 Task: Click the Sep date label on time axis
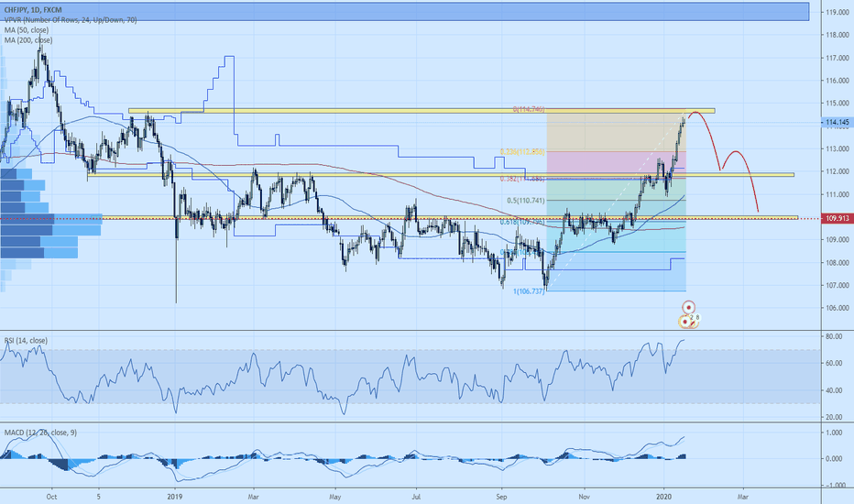point(501,497)
